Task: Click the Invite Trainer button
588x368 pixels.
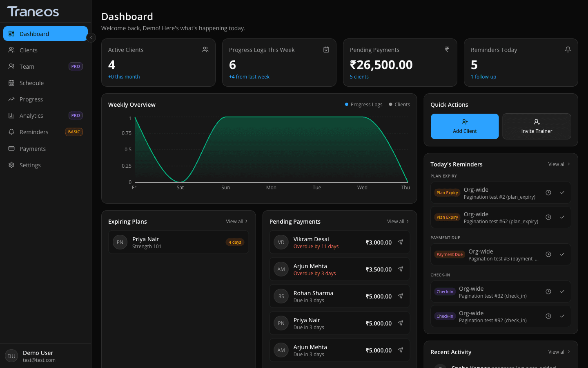Action: tap(537, 126)
